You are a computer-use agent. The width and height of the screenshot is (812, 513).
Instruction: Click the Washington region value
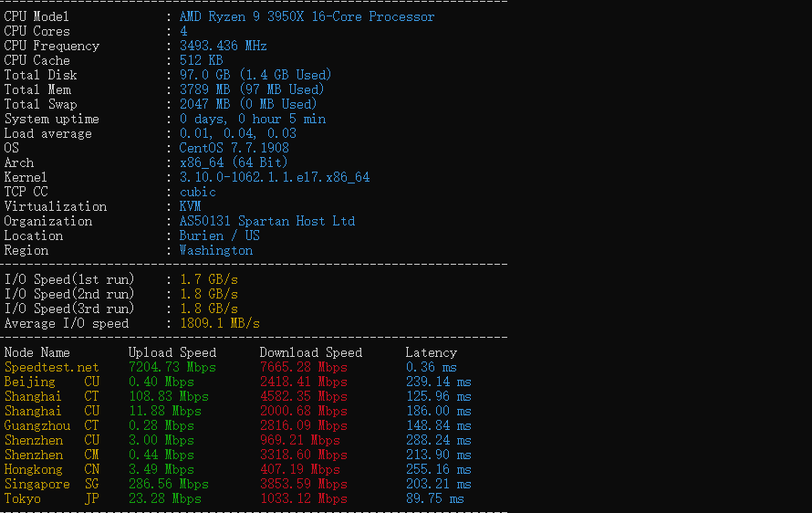215,250
